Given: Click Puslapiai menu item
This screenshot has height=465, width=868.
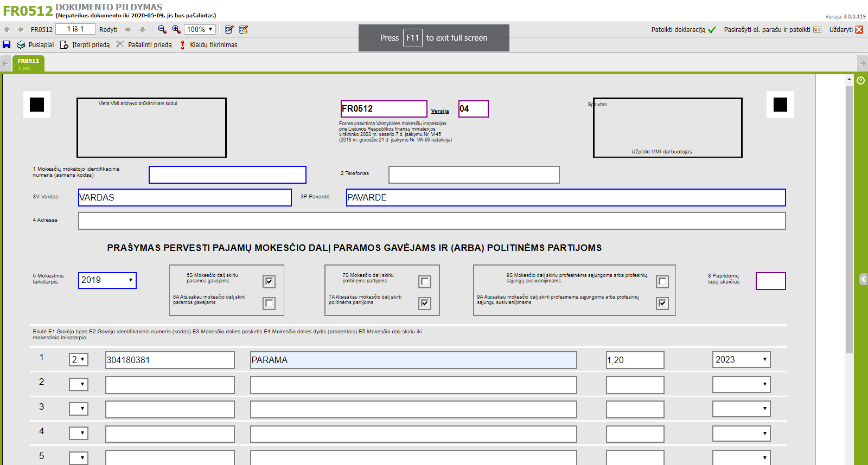Looking at the screenshot, I should [41, 45].
